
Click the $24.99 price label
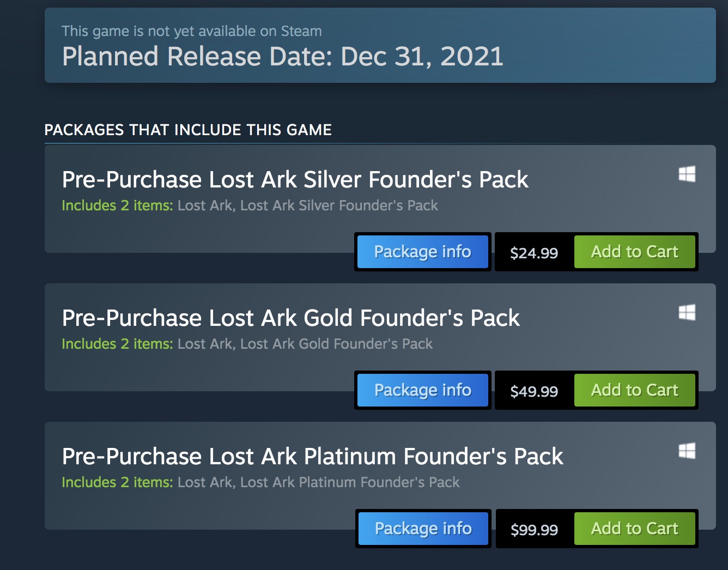[534, 253]
